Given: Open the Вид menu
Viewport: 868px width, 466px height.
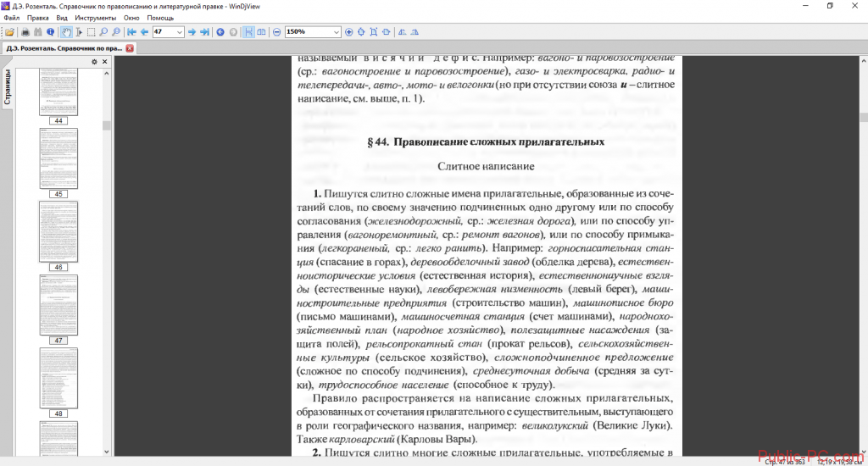Looking at the screenshot, I should (x=61, y=18).
